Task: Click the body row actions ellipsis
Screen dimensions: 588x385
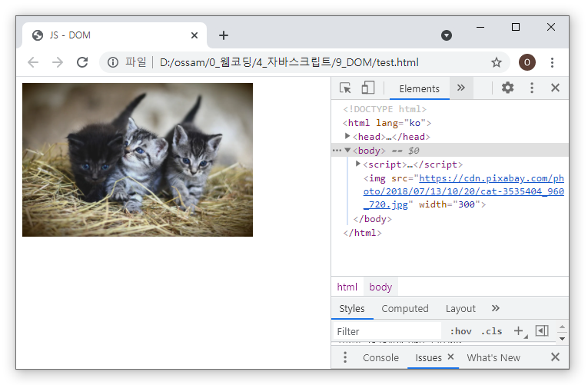Action: click(x=337, y=151)
